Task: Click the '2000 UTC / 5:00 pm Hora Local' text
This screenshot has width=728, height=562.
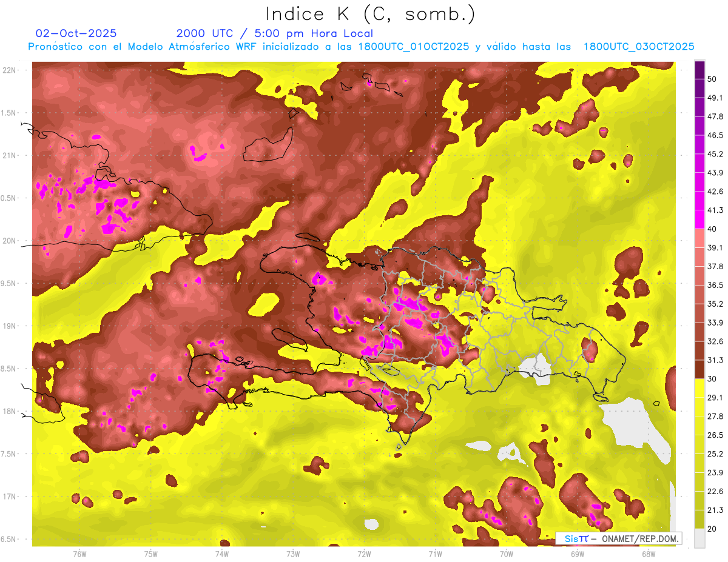Action: tap(274, 33)
